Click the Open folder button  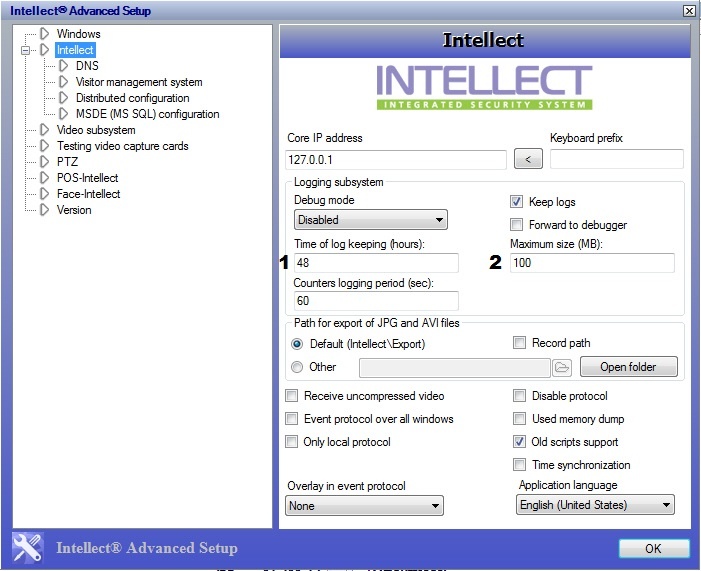click(x=628, y=367)
